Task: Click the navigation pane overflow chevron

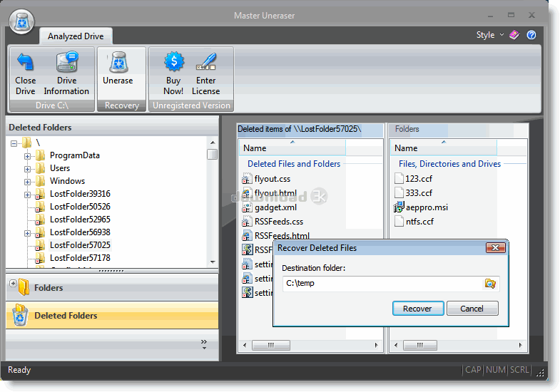Action: (204, 344)
